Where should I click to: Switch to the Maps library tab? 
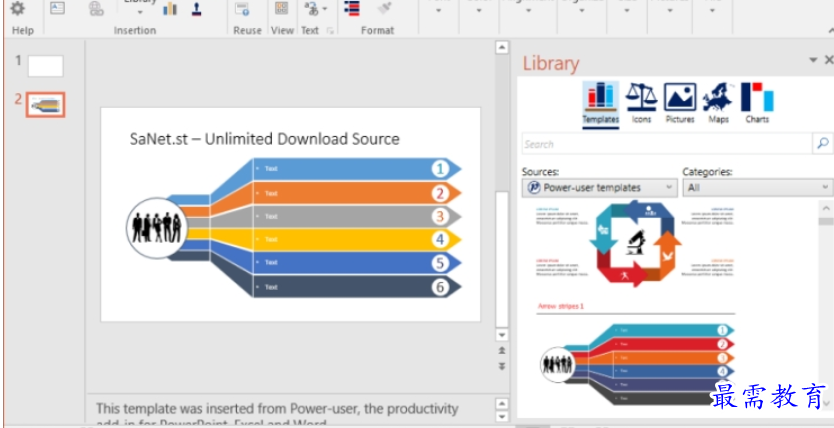click(x=718, y=104)
